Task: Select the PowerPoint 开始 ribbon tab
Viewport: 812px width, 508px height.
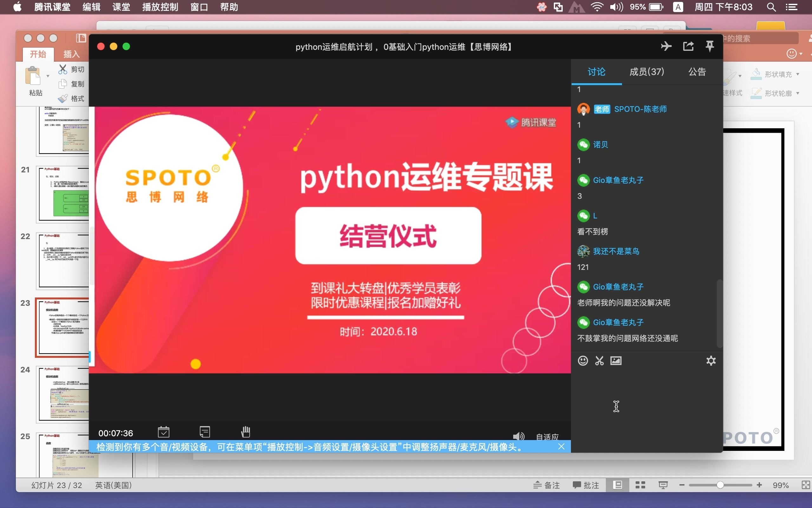Action: 38,54
